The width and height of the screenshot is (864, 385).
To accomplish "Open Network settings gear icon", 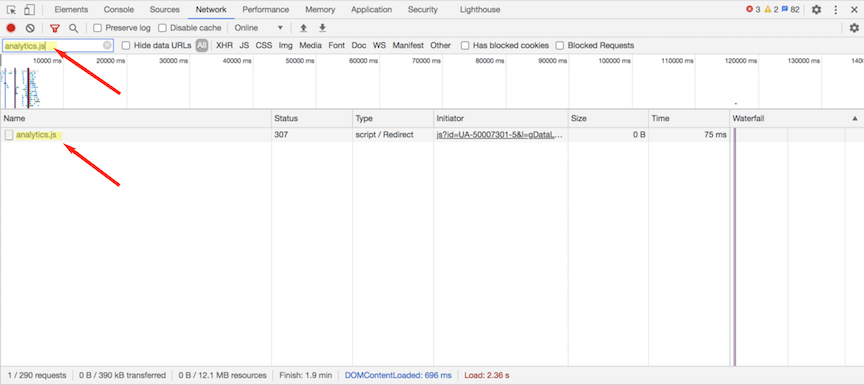I will pos(854,28).
